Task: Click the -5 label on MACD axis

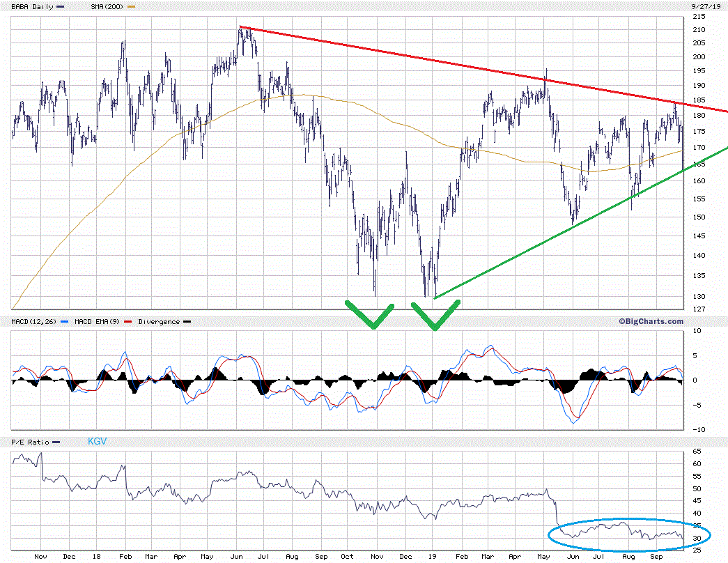Action: click(697, 405)
